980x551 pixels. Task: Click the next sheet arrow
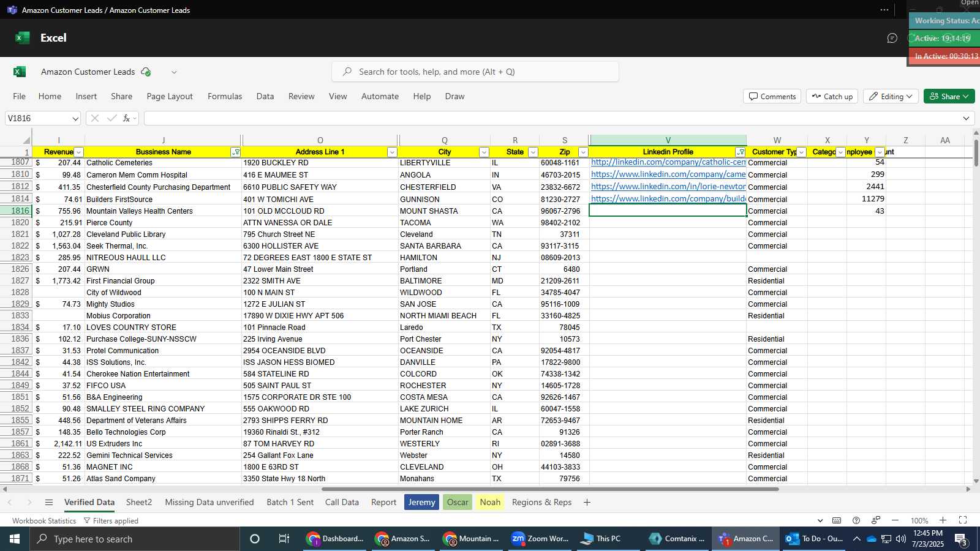(29, 503)
